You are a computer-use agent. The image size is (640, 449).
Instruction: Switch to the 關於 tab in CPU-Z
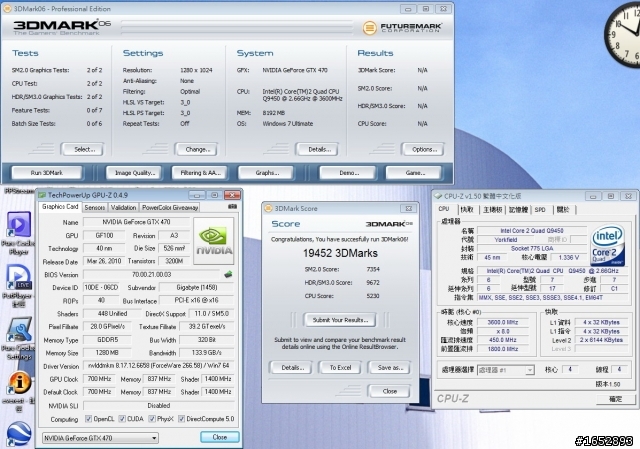coord(563,209)
